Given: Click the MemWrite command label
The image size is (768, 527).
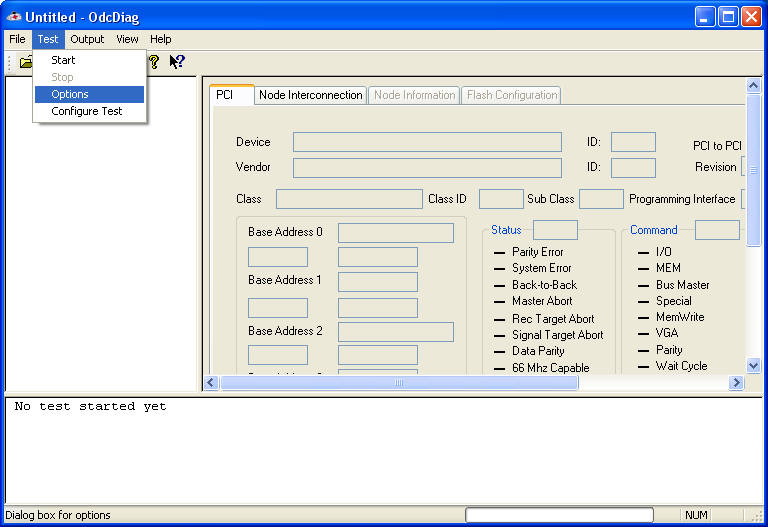Looking at the screenshot, I should [x=680, y=317].
